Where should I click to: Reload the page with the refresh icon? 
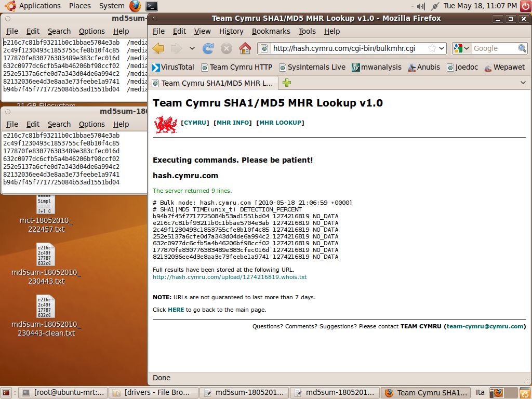click(x=208, y=48)
